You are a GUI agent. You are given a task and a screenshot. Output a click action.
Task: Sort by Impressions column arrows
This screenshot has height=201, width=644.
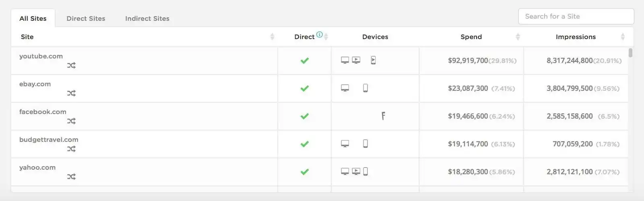coord(623,37)
